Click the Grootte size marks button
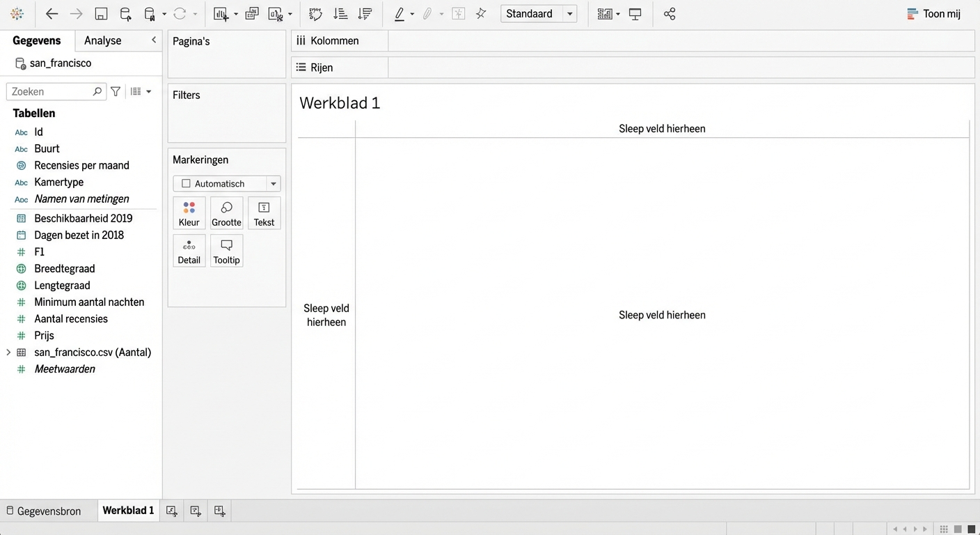The width and height of the screenshot is (980, 535). (226, 213)
